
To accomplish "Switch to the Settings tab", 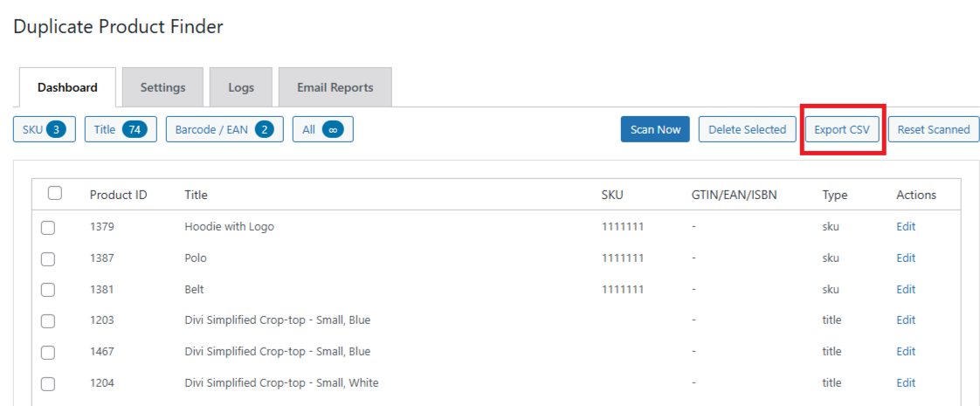I will (x=162, y=87).
